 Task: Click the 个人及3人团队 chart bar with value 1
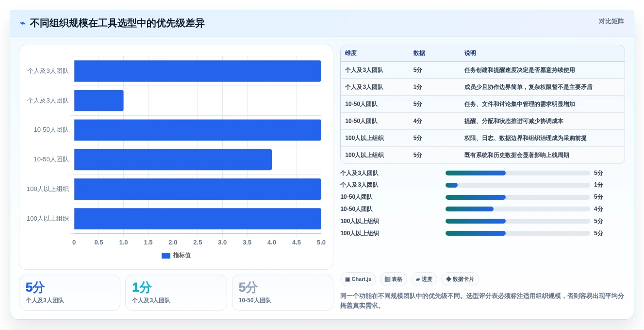pos(99,101)
